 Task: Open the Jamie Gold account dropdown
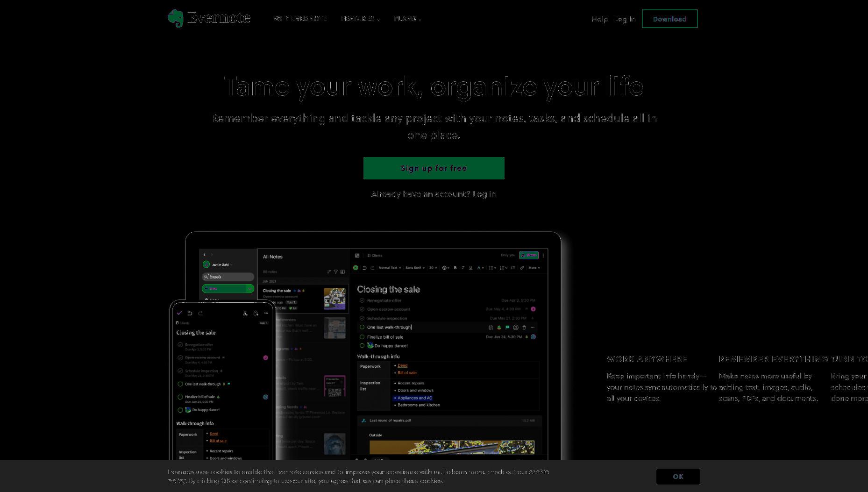tap(218, 264)
